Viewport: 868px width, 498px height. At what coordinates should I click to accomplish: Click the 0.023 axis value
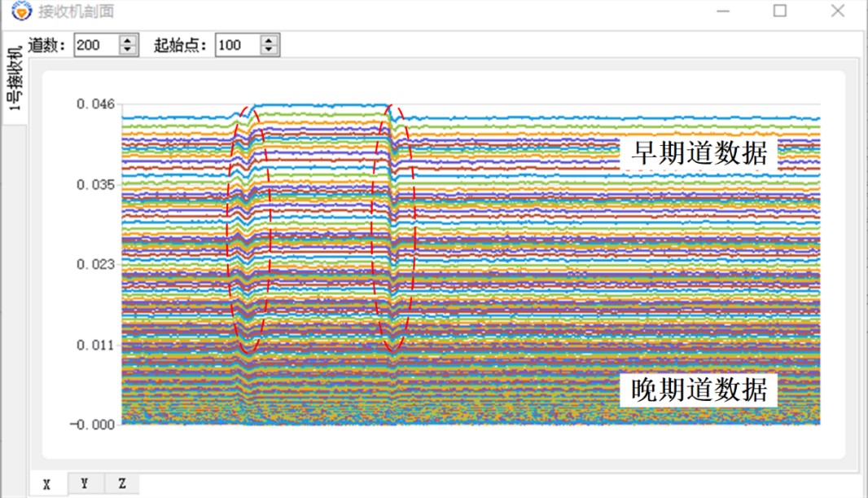tap(95, 264)
